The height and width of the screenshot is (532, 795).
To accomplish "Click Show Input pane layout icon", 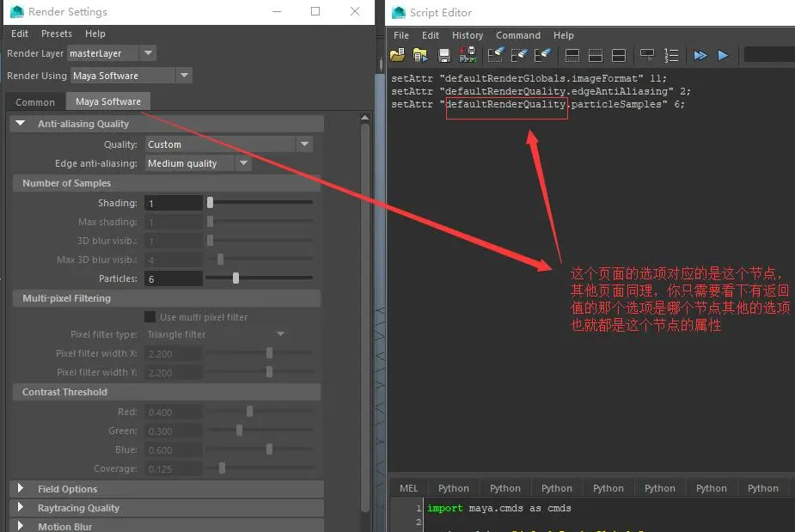I will [596, 55].
